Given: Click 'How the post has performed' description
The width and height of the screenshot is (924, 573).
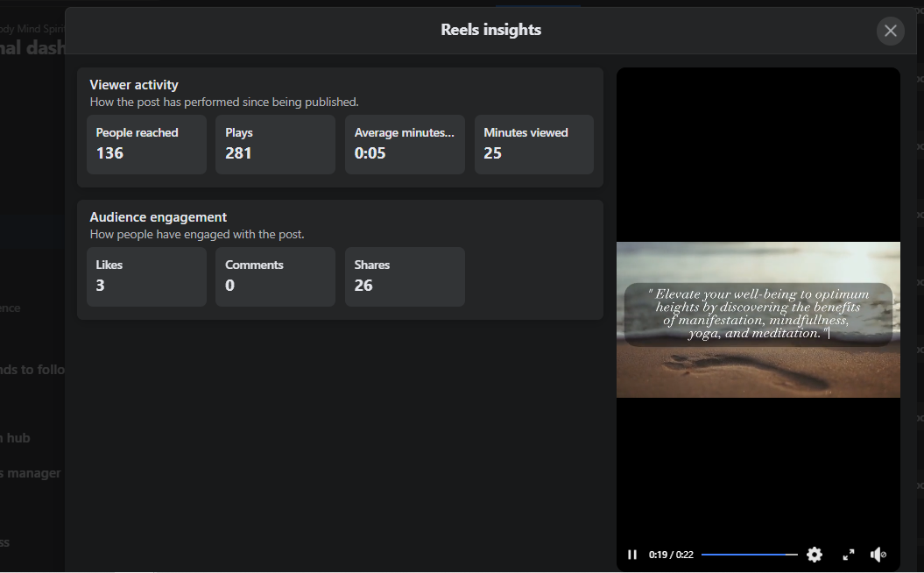Looking at the screenshot, I should (224, 102).
